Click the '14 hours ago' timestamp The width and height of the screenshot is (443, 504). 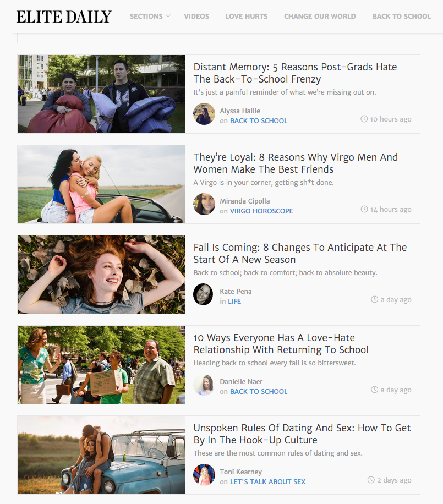pos(391,210)
